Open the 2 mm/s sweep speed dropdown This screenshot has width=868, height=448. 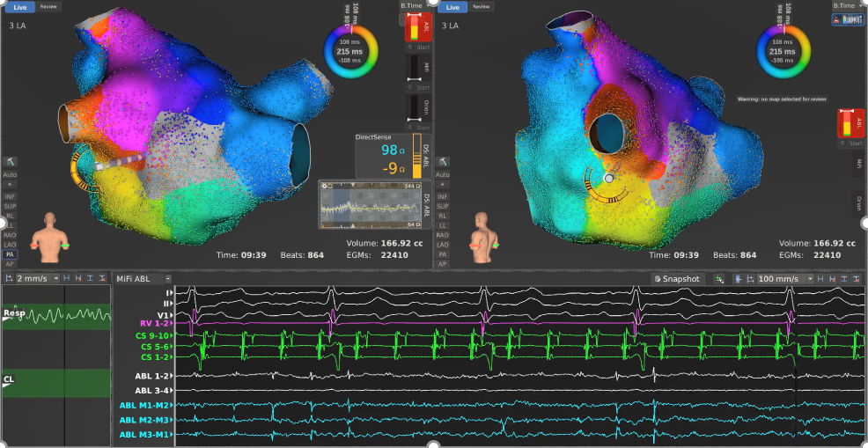click(37, 278)
